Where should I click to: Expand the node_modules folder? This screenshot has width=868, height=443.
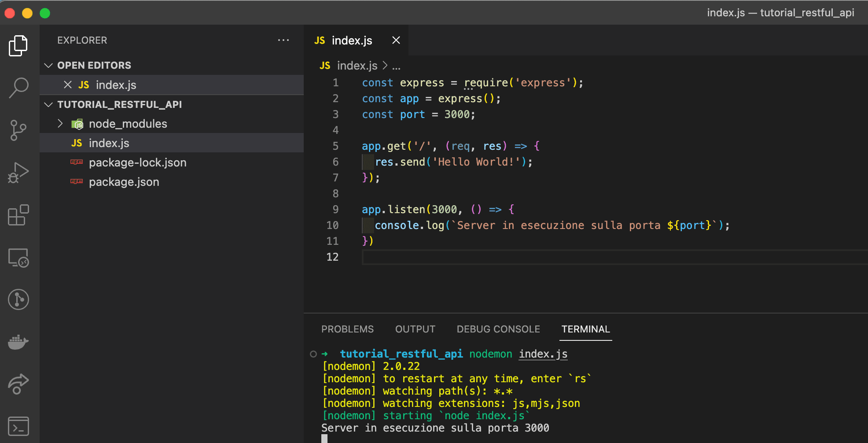[60, 124]
